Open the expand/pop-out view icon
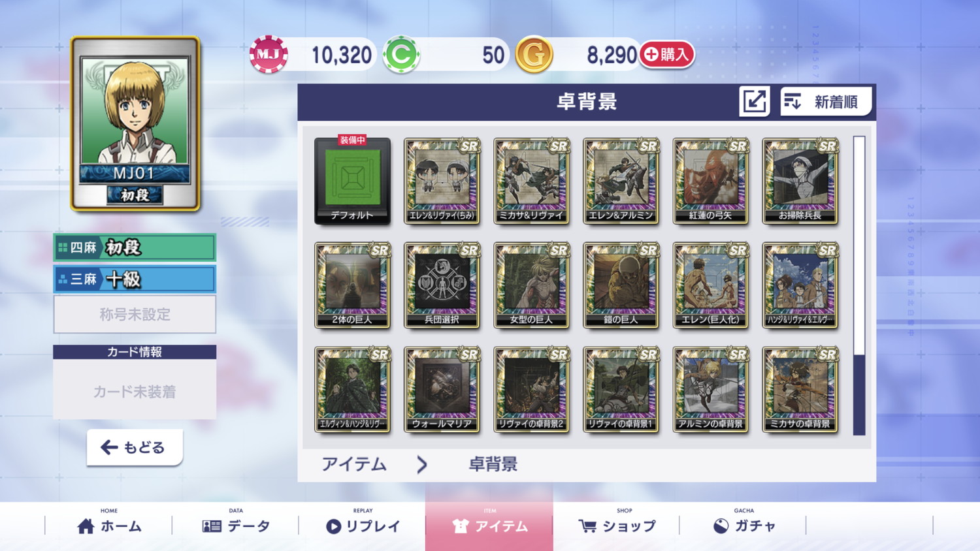The width and height of the screenshot is (980, 551). click(x=754, y=101)
